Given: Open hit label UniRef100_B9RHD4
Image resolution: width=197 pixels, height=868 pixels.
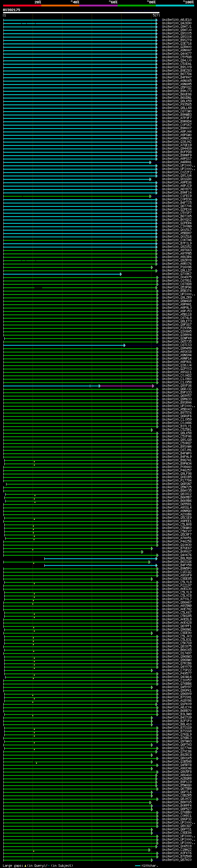Looking at the screenshot, I should click(177, 121).
